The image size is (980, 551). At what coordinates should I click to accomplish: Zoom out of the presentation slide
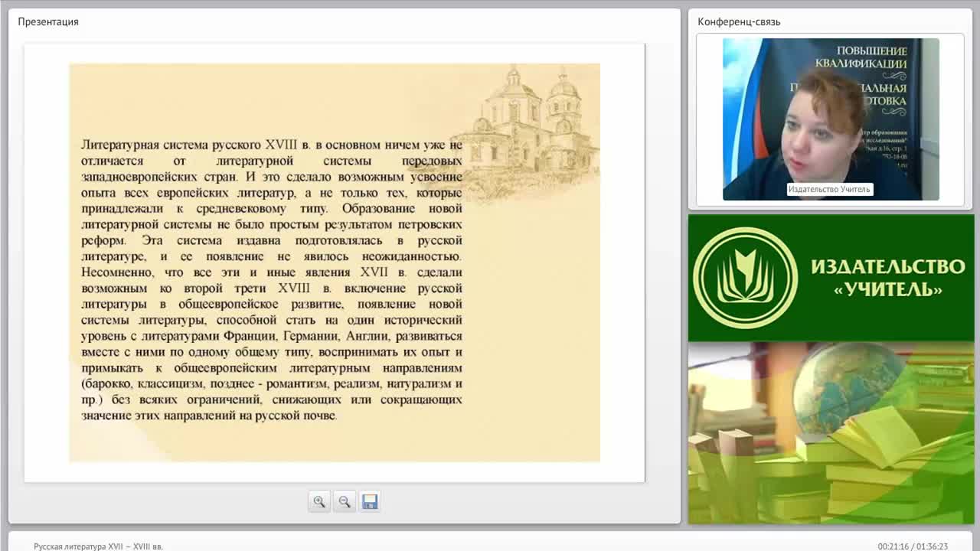click(345, 501)
